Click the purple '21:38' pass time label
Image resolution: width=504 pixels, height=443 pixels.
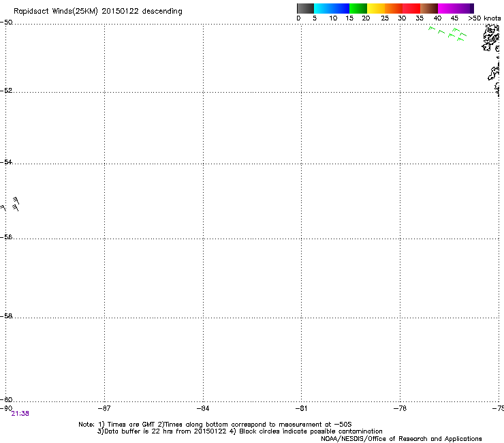tap(20, 414)
